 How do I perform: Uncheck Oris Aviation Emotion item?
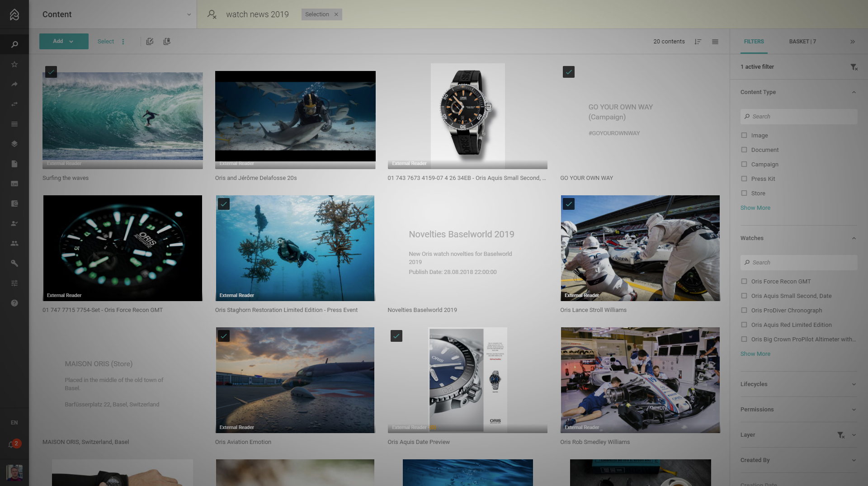tap(224, 336)
